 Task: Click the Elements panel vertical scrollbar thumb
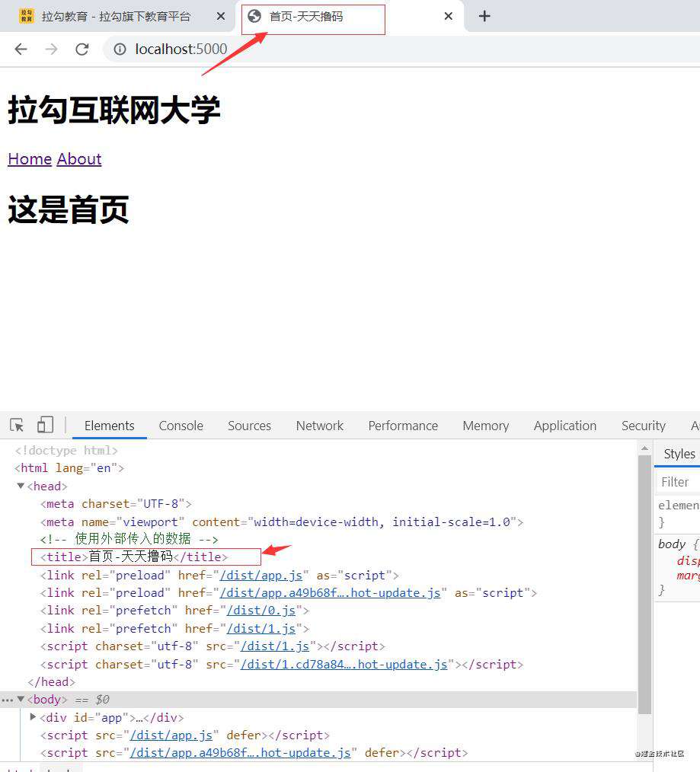(x=644, y=585)
